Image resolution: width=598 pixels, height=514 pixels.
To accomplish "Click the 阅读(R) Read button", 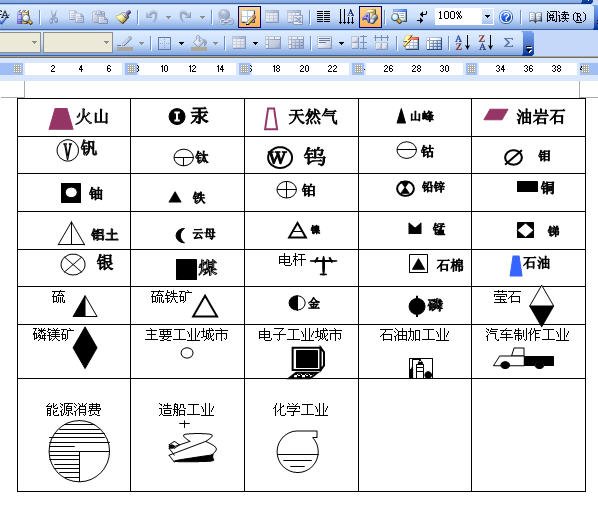I will [557, 17].
